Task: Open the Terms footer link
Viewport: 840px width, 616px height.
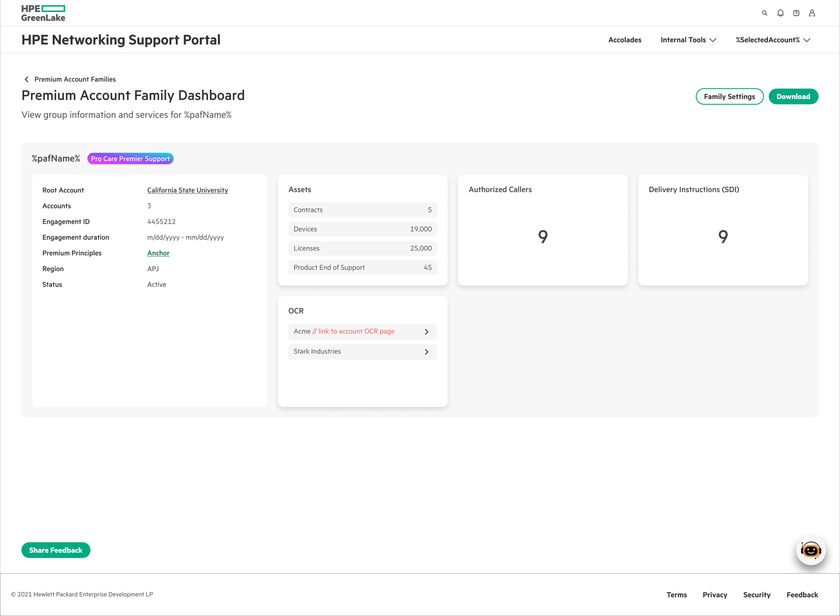Action: pos(676,595)
